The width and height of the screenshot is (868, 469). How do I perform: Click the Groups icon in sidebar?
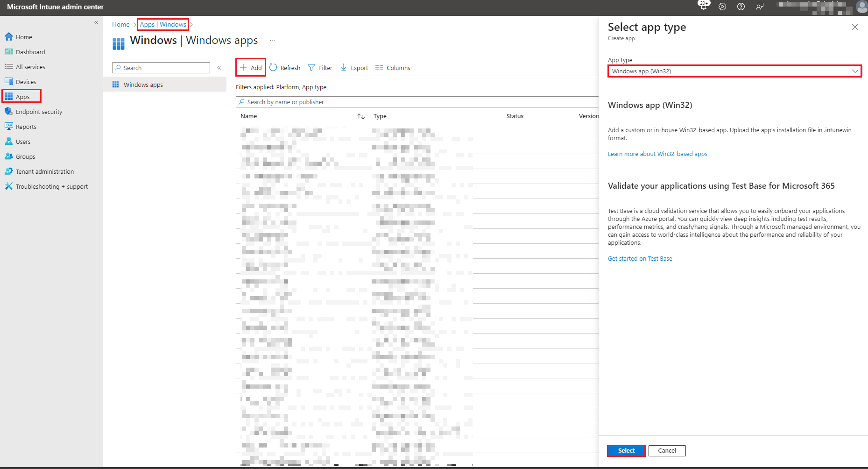point(9,156)
